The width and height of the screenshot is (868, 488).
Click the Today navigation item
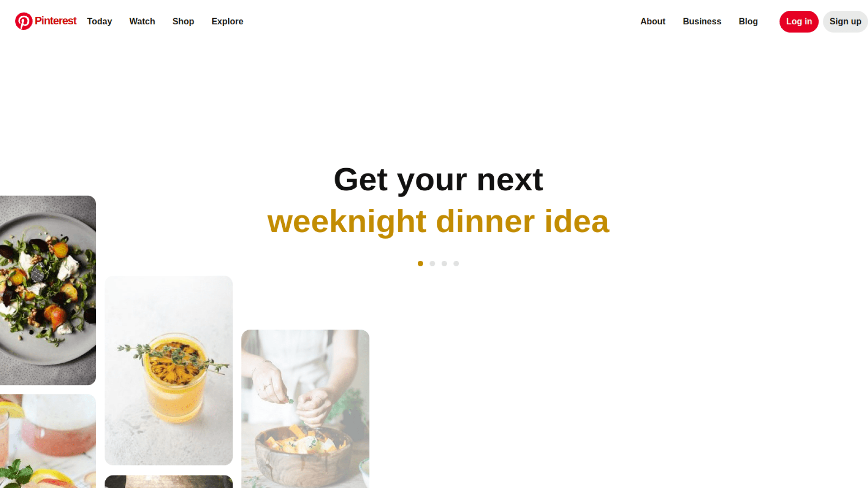click(x=99, y=21)
